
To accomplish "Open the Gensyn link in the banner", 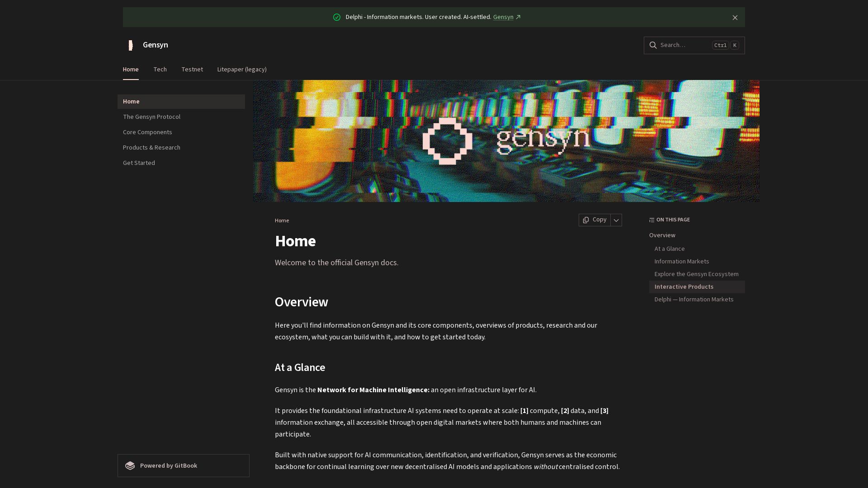I will [x=503, y=17].
